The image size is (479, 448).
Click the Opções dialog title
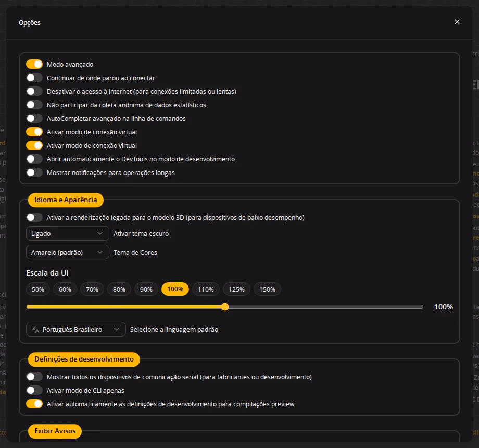point(30,22)
